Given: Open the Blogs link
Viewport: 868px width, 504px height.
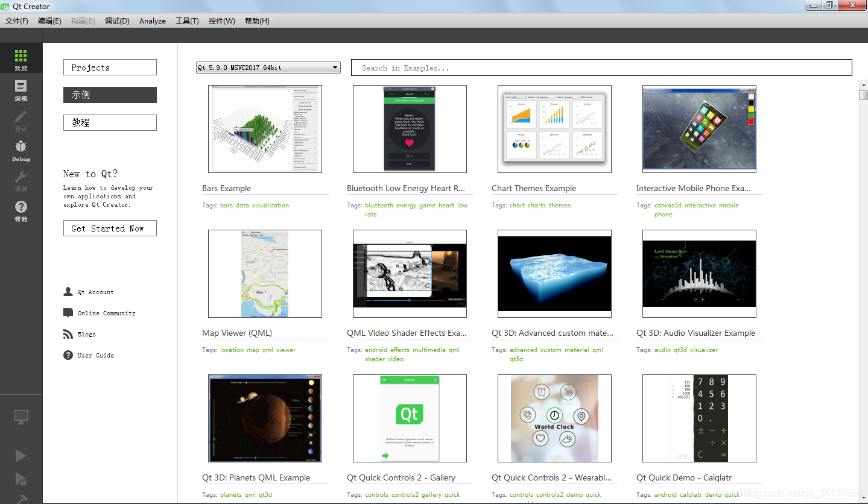Looking at the screenshot, I should pyautogui.click(x=86, y=334).
